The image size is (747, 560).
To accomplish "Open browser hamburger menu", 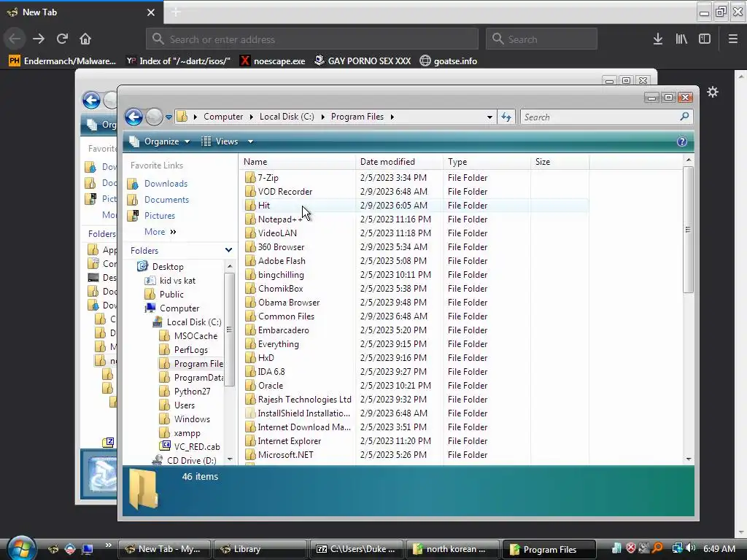I will [732, 39].
